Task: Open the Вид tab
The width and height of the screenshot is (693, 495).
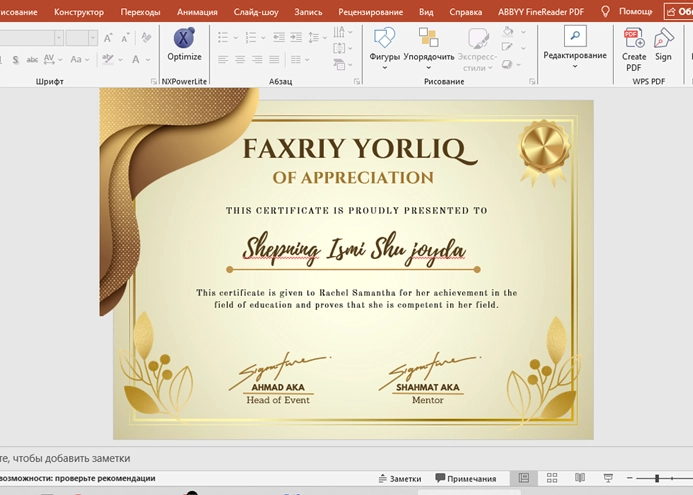Action: (426, 12)
